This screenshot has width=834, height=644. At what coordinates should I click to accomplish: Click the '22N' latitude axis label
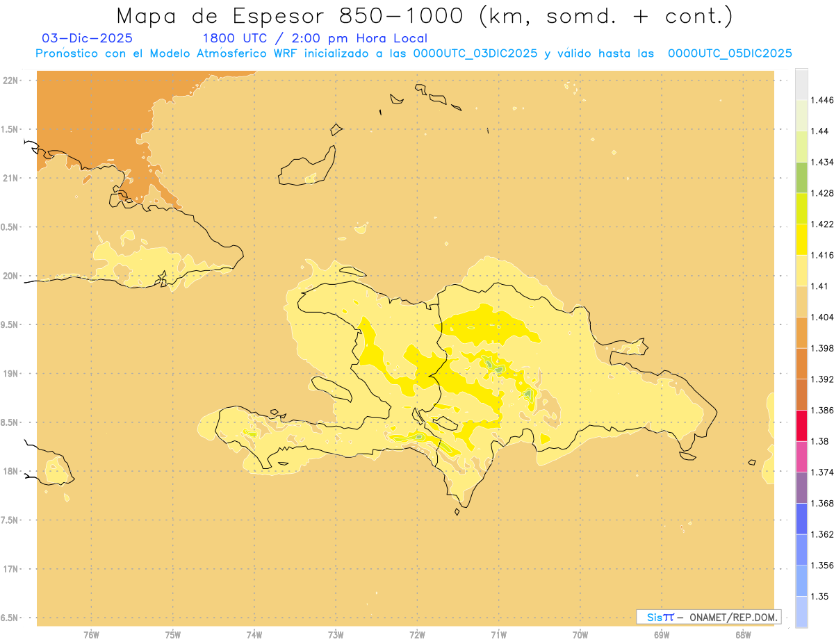pyautogui.click(x=10, y=81)
